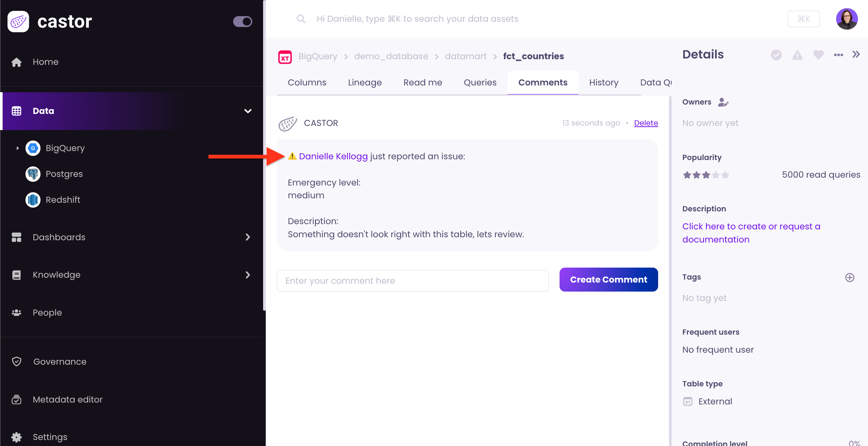This screenshot has width=868, height=446.
Task: Open the three-dots more options menu
Action: point(838,55)
